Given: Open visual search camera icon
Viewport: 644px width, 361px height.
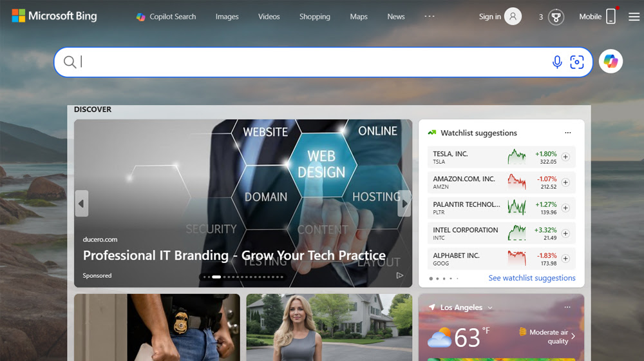Looking at the screenshot, I should point(576,62).
